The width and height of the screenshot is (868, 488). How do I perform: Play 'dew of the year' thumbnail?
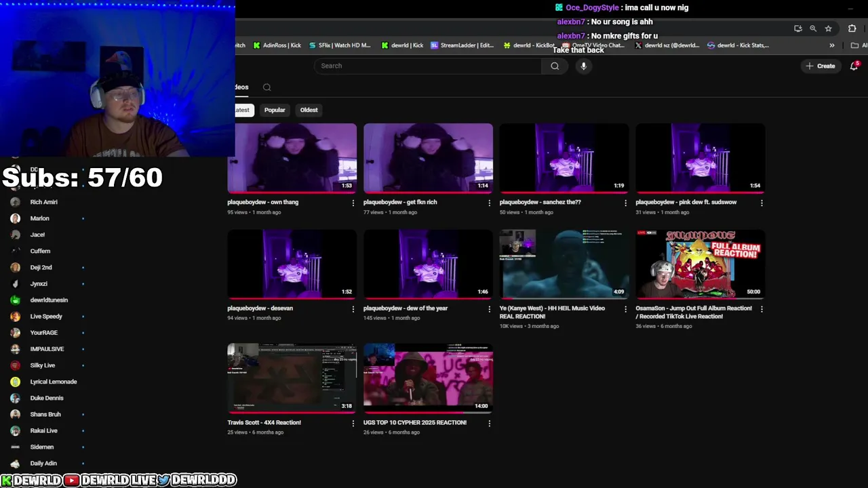(x=428, y=264)
